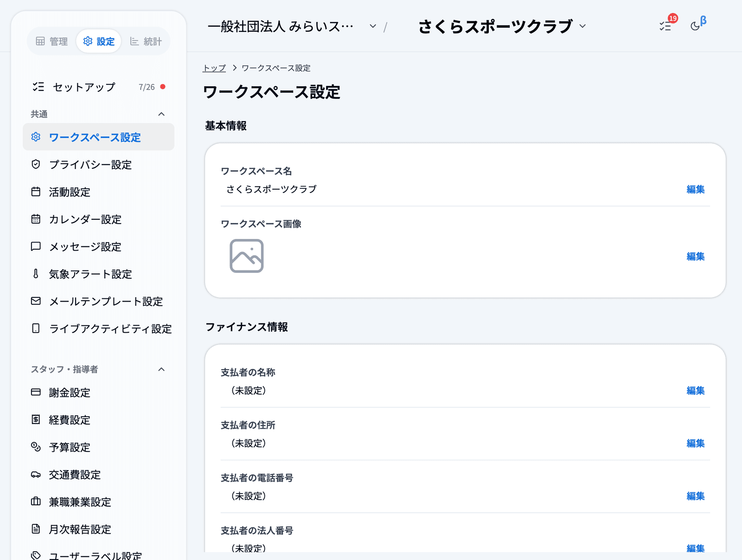The width and height of the screenshot is (742, 560).
Task: Click さくらスポーツクラブ name value
Action: click(x=271, y=189)
